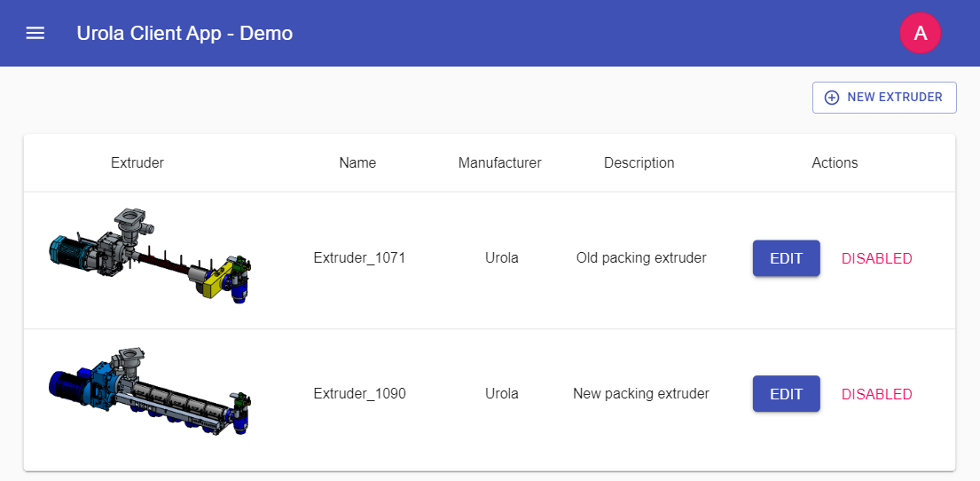Click the Description column header
This screenshot has width=980, height=481.
click(639, 163)
